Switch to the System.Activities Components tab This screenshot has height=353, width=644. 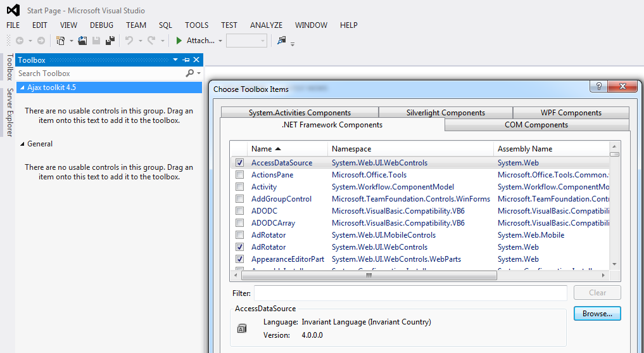click(300, 113)
